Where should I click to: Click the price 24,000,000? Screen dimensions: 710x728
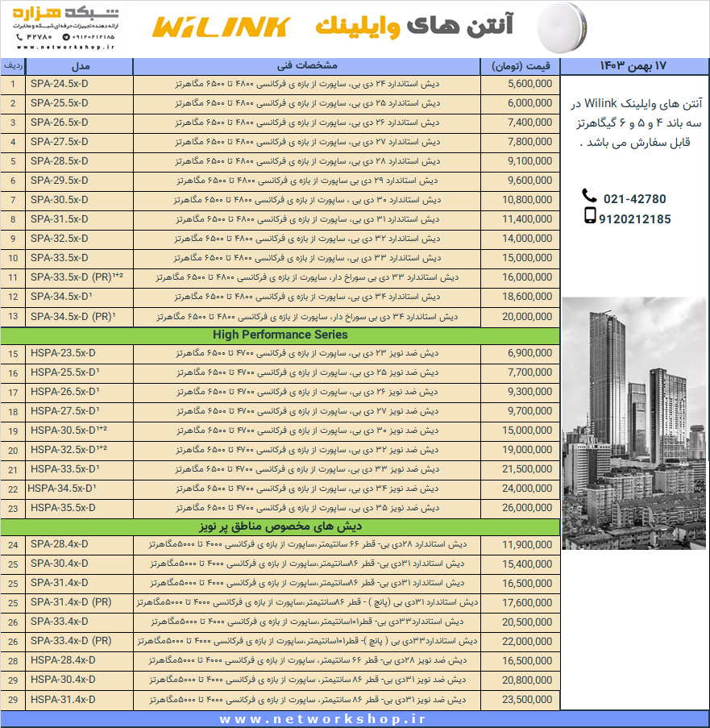[527, 489]
